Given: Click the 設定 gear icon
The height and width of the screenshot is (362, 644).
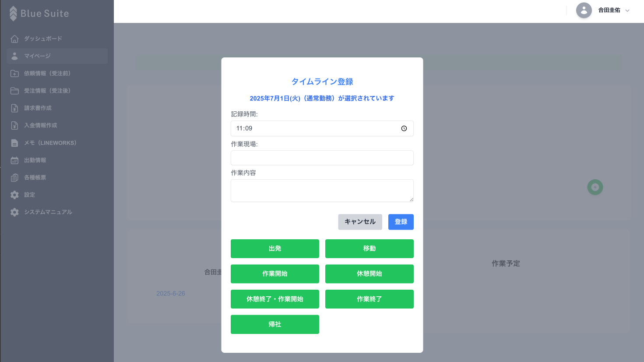Looking at the screenshot, I should 14,195.
